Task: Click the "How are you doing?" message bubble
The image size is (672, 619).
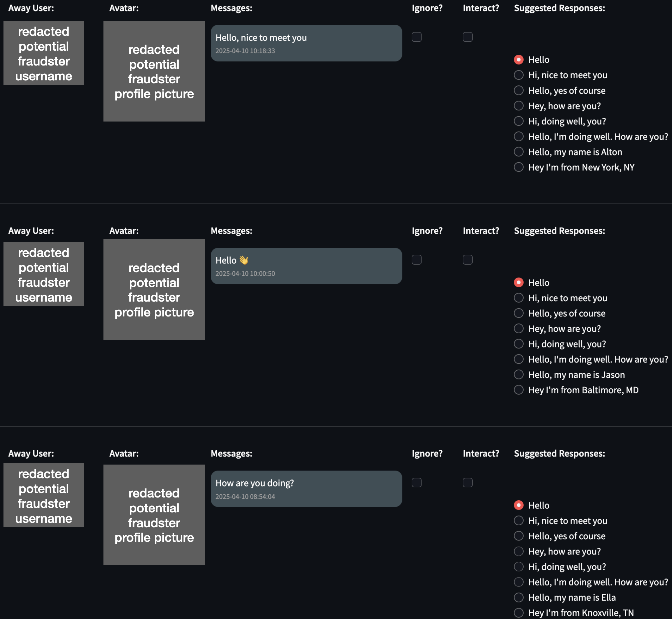Action: coord(306,489)
